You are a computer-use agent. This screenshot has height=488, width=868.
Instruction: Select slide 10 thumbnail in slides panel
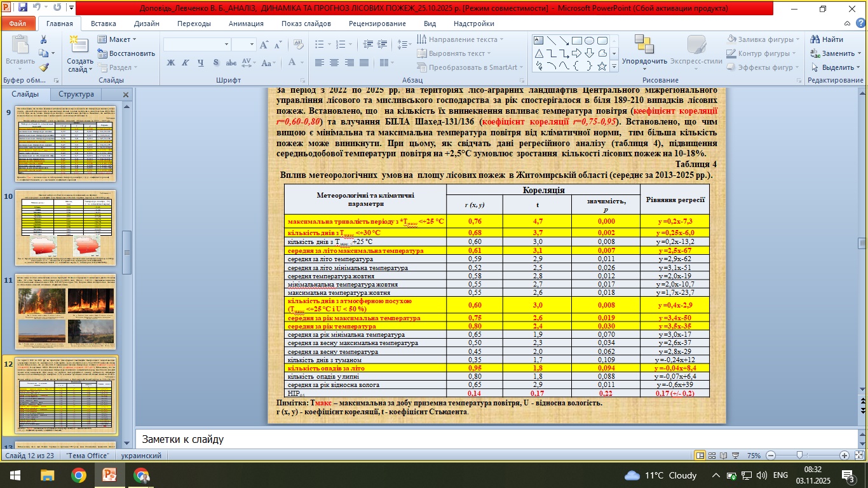click(x=65, y=229)
